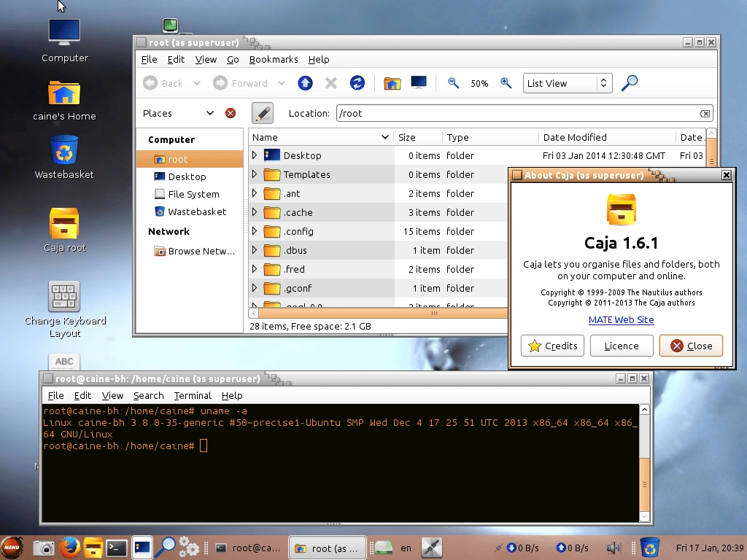
Task: Launch screenshot camera tool in the panel
Action: tap(43, 548)
